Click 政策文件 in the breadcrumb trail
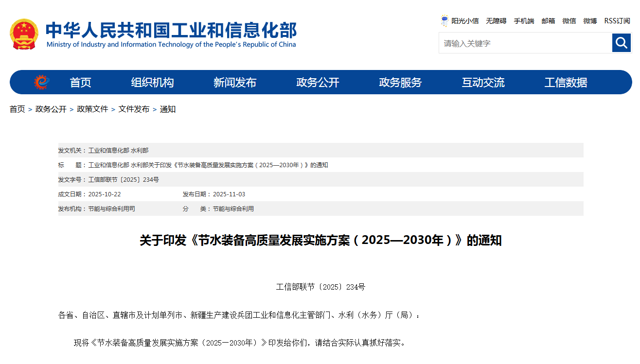The height and width of the screenshot is (364, 640). [x=92, y=109]
